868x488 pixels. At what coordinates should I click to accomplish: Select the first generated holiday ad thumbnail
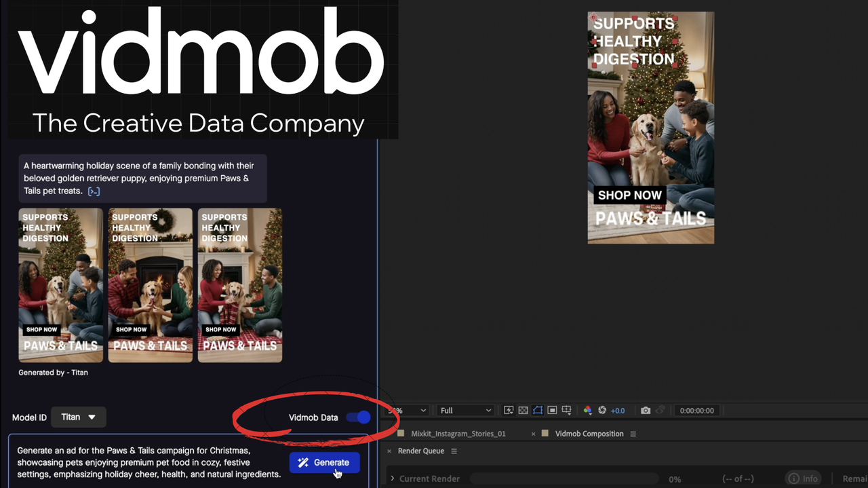click(60, 284)
